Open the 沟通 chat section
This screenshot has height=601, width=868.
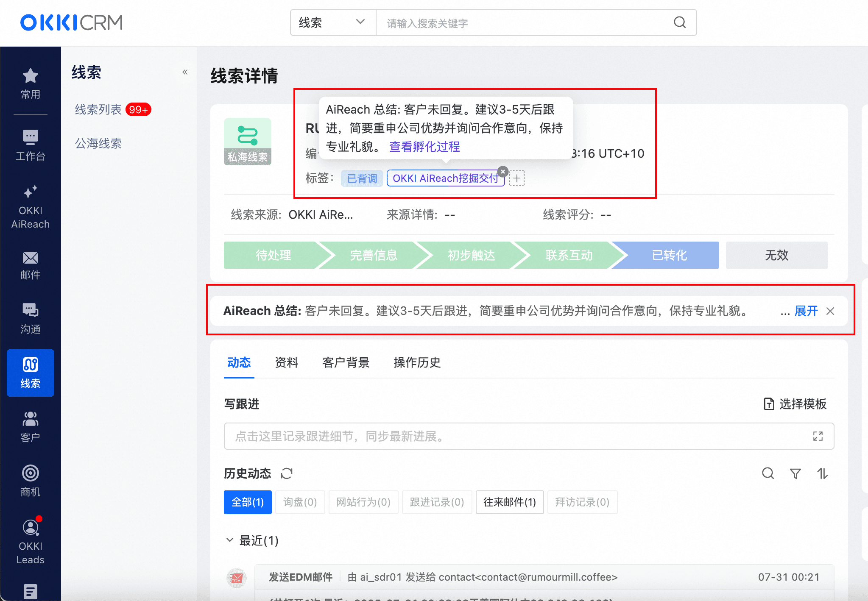pyautogui.click(x=30, y=318)
